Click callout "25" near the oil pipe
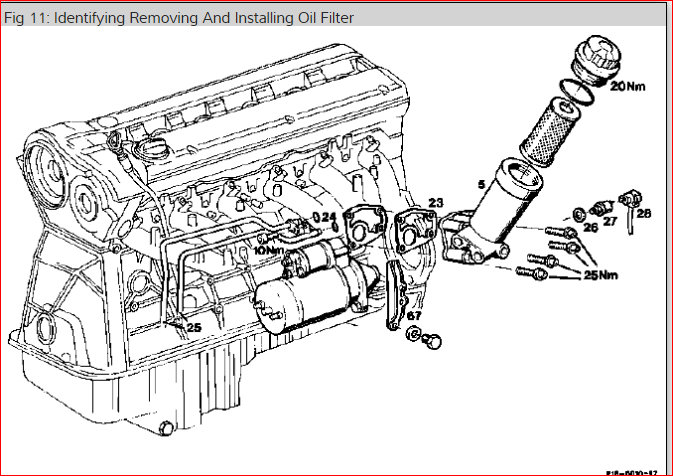Screen dimensions: 673x476 194,327
